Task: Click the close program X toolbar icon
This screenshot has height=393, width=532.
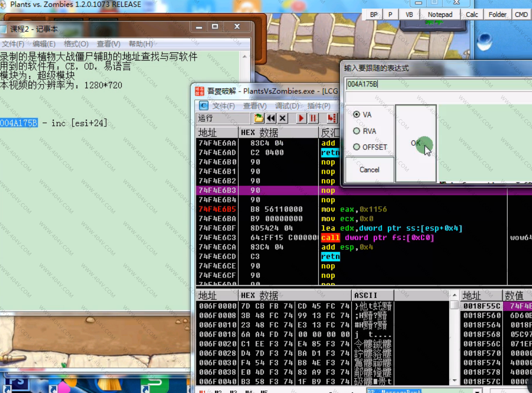Action: (283, 118)
